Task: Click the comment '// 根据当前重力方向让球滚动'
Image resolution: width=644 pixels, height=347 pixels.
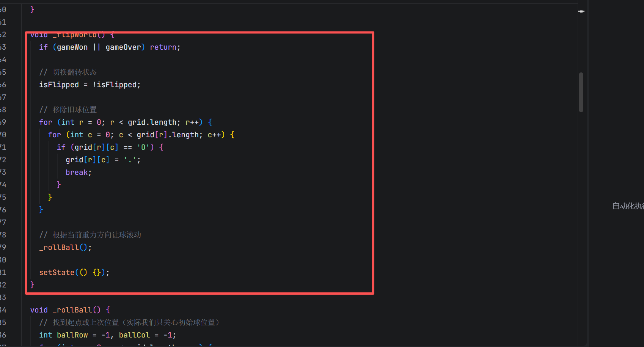Action: tap(90, 235)
